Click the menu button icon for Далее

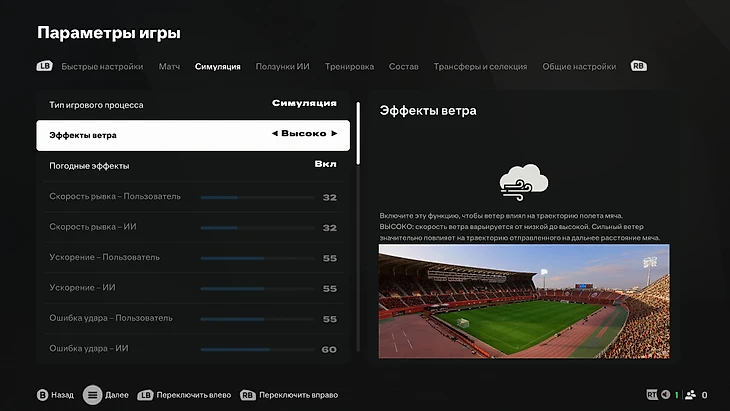(92, 395)
